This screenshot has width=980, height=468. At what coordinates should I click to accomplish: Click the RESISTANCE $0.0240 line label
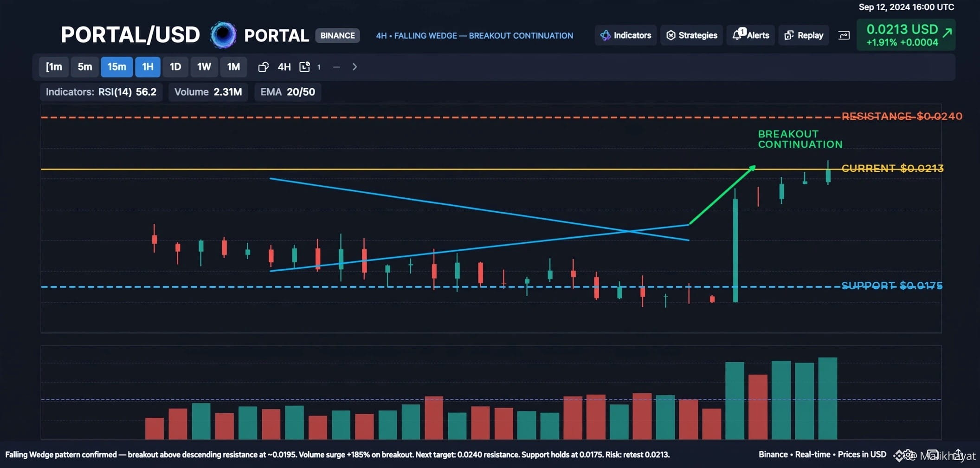(902, 116)
